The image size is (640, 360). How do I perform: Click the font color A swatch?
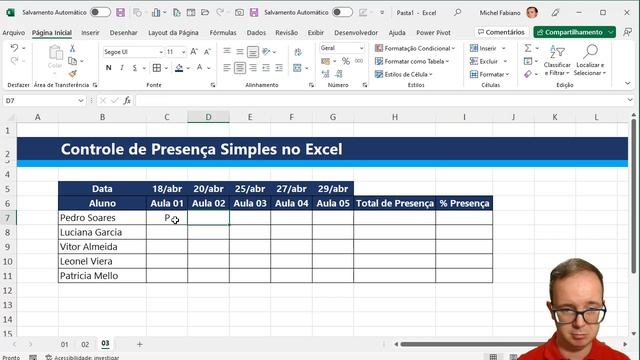click(x=200, y=68)
